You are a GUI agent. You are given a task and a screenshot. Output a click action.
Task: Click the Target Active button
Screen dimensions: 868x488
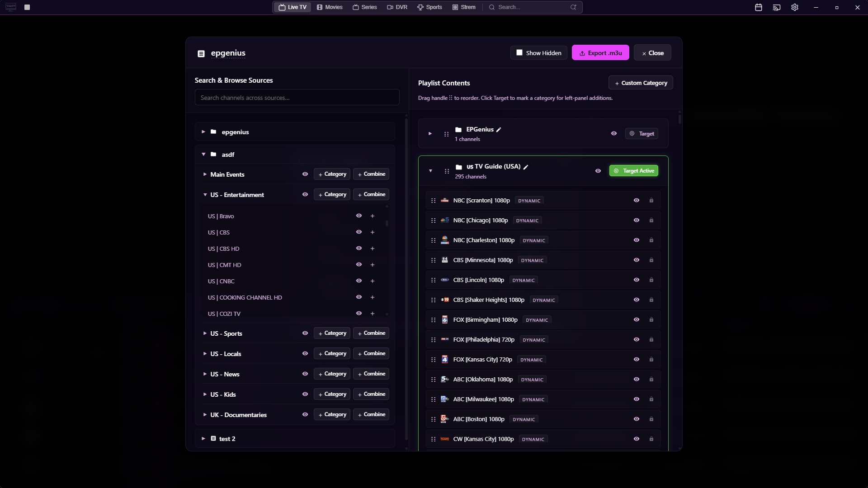pos(634,171)
